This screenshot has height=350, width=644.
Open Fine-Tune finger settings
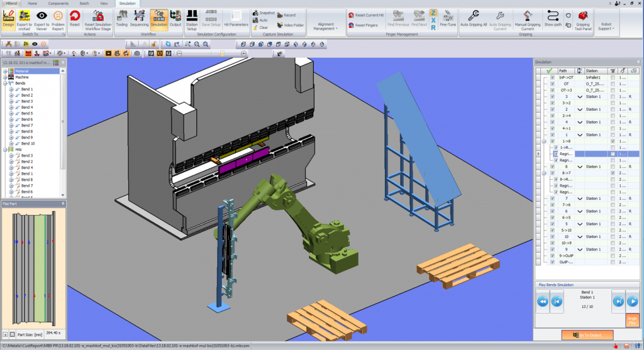coord(448,19)
